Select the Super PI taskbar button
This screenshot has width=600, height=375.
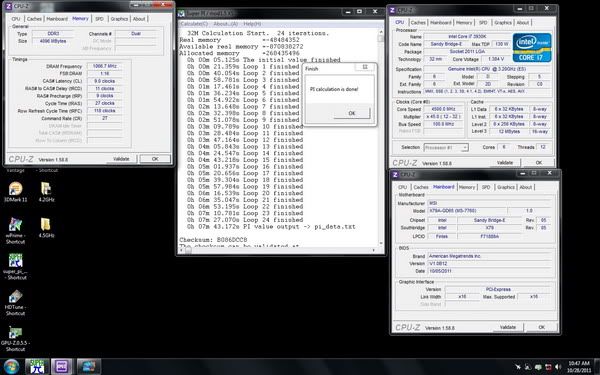tap(37, 367)
